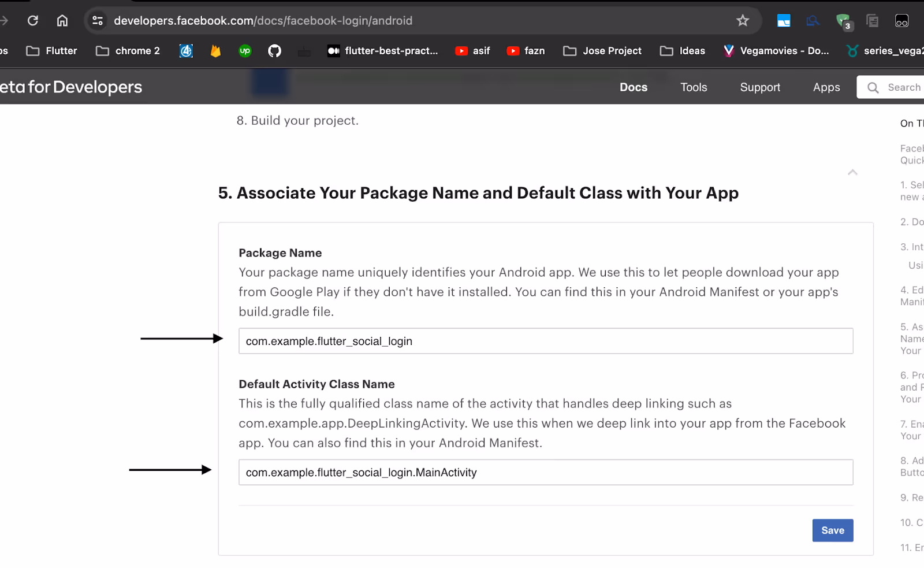The height and width of the screenshot is (568, 924).
Task: Open the reading list extension icon
Action: click(x=873, y=21)
